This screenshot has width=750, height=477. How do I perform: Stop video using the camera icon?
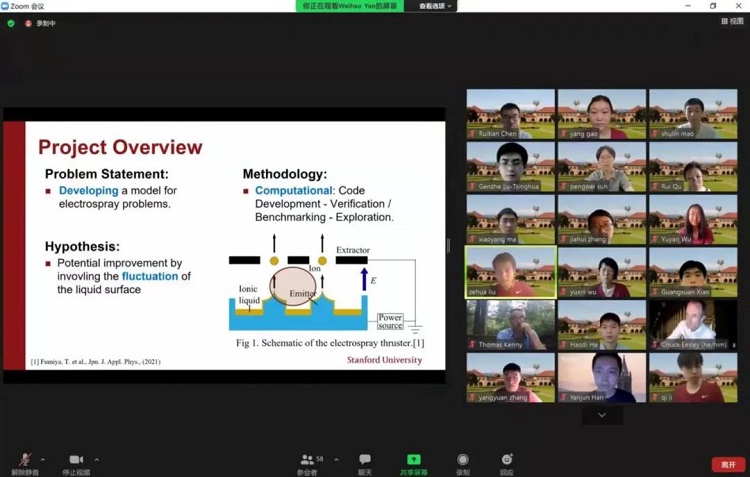[x=76, y=460]
